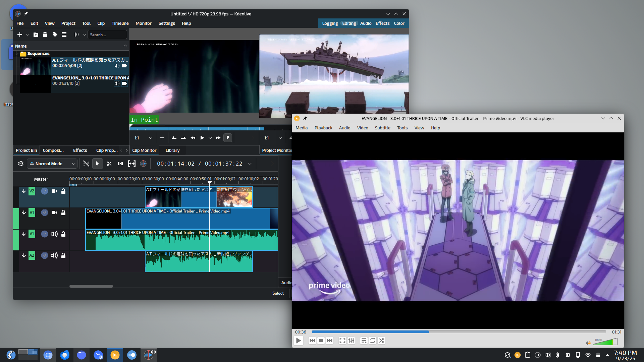644x362 pixels.
Task: Switch to the Color workspace layout
Action: coord(399,23)
